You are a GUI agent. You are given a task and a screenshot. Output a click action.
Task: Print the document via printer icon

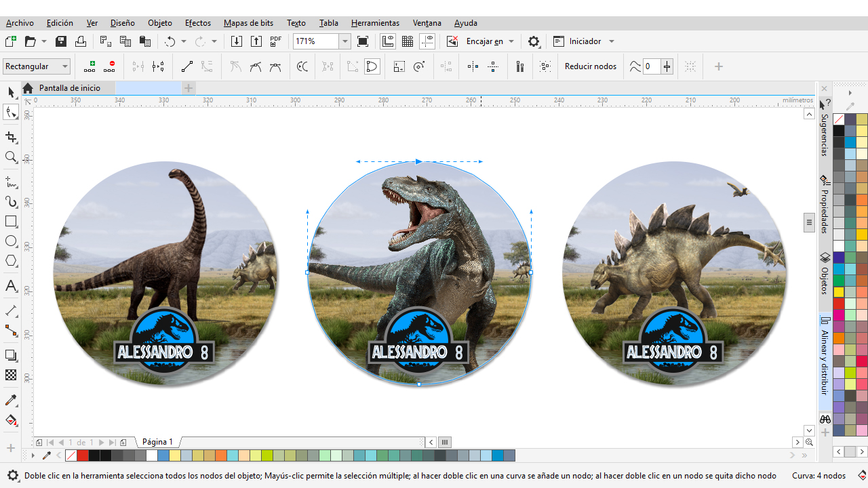click(81, 41)
